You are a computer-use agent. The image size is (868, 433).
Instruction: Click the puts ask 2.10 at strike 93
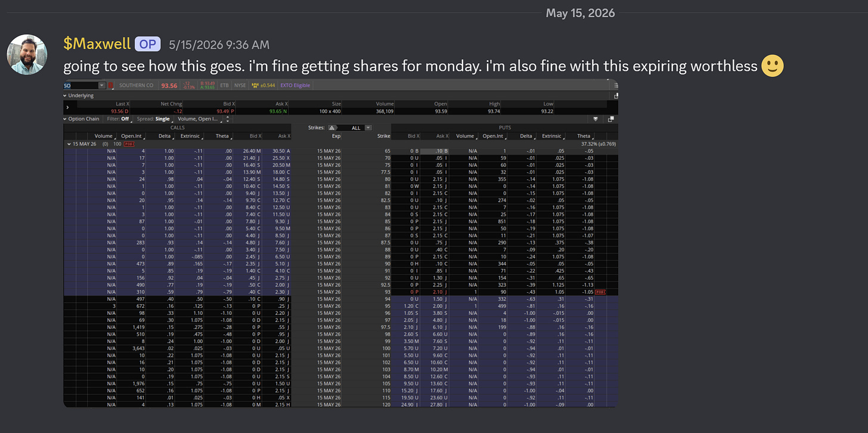pos(437,292)
